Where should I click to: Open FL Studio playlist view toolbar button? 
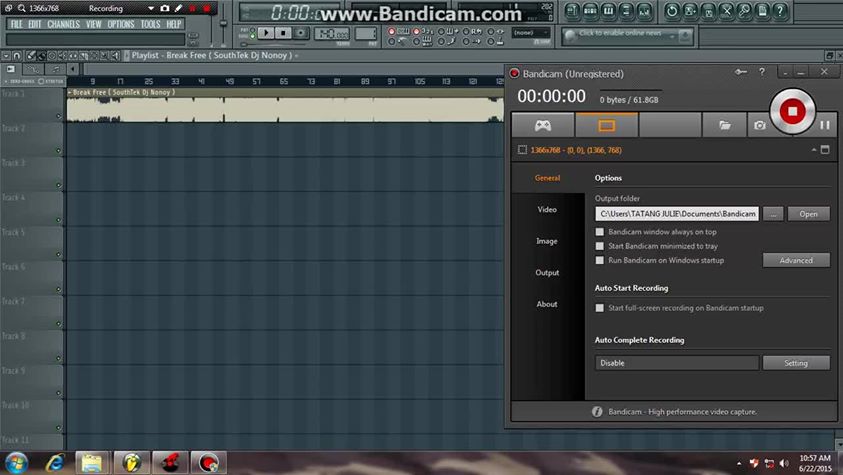point(573,11)
